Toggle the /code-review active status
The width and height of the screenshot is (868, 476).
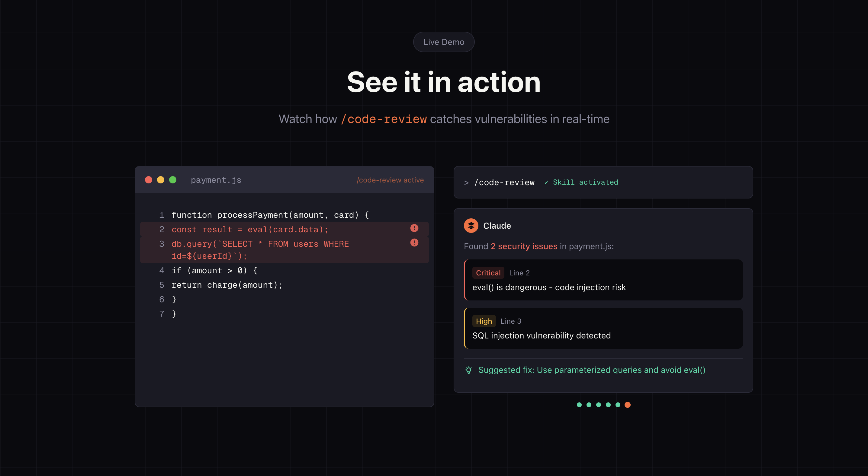(x=390, y=180)
